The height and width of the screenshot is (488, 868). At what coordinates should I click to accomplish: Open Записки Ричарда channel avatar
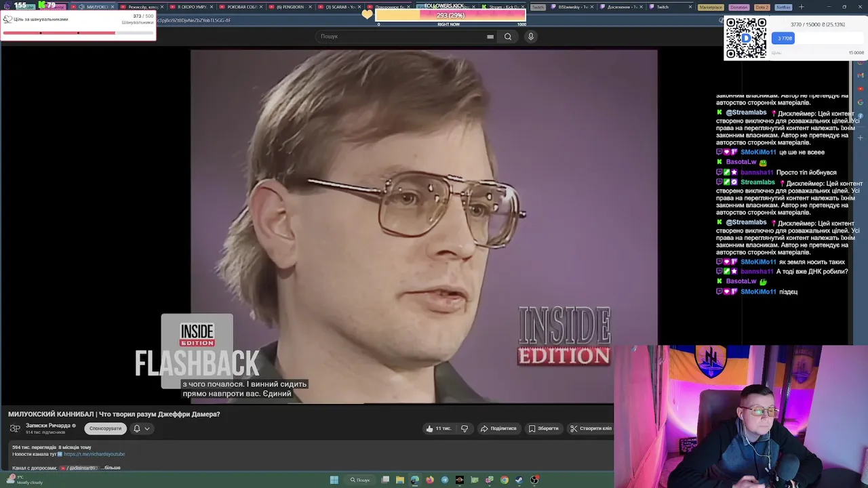[x=15, y=428]
